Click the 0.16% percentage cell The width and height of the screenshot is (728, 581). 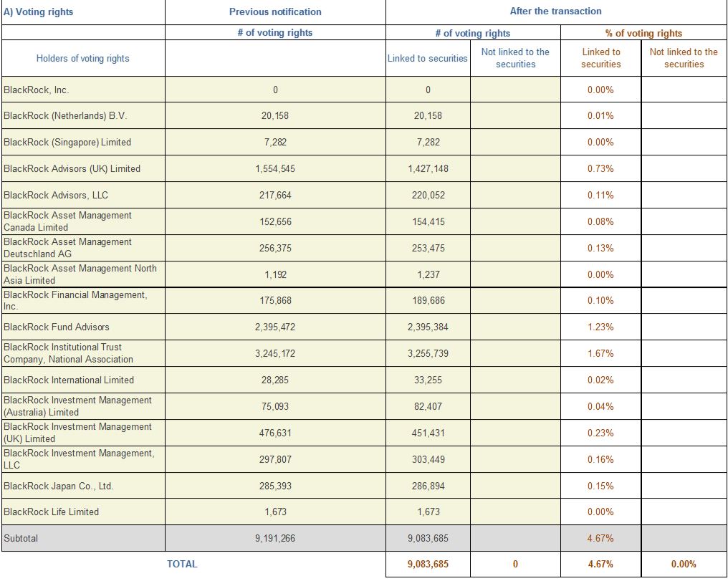(600, 459)
